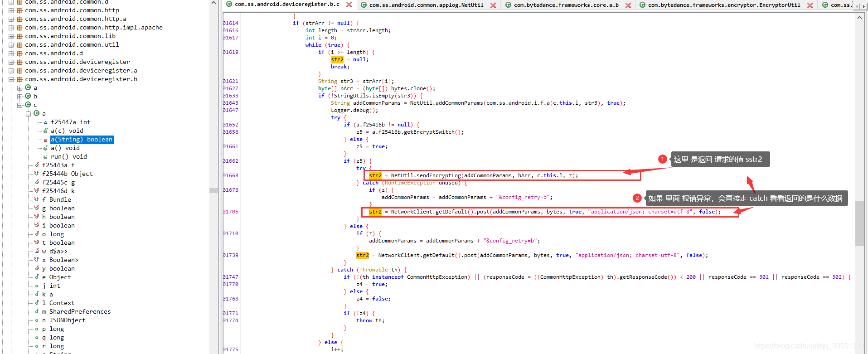Screen dimensions: 868x354
Task: Expand class a under deviceregister.b
Action: click(x=19, y=88)
